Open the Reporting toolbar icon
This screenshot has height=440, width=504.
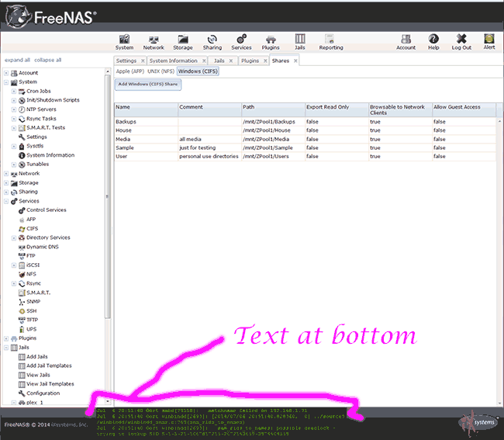(x=331, y=42)
